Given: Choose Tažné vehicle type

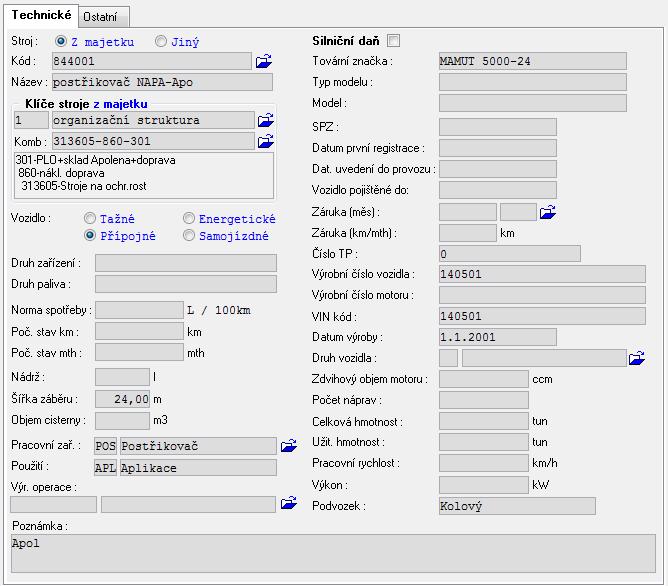Looking at the screenshot, I should [89, 218].
